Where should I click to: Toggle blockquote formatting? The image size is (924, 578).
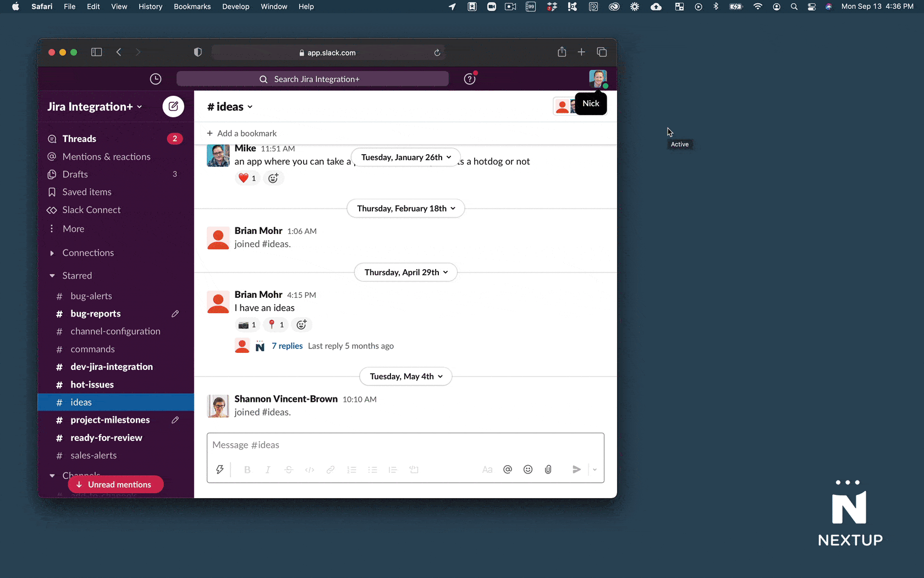click(393, 470)
